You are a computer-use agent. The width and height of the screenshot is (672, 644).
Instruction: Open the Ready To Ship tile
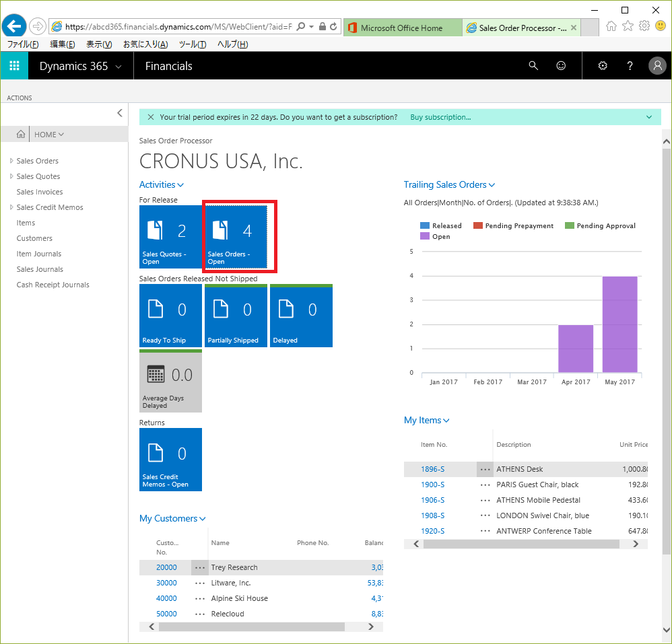pyautogui.click(x=170, y=316)
